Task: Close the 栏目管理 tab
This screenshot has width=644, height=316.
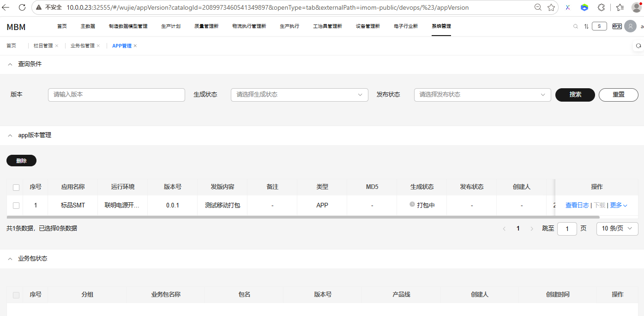Action: click(x=56, y=46)
